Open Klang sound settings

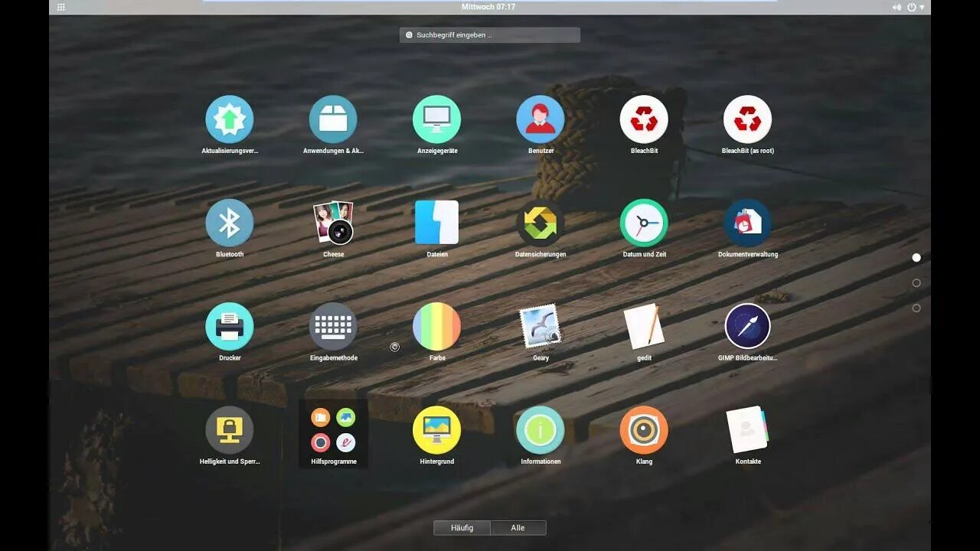pos(644,429)
